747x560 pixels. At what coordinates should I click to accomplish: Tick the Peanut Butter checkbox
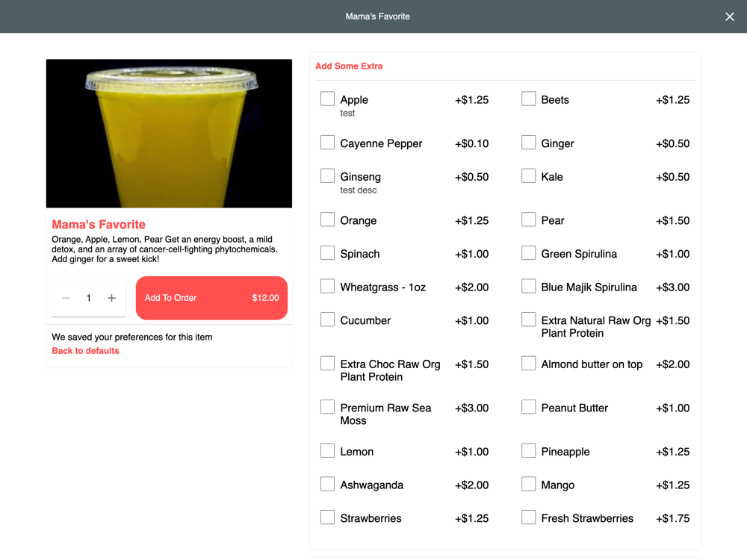[x=528, y=407]
